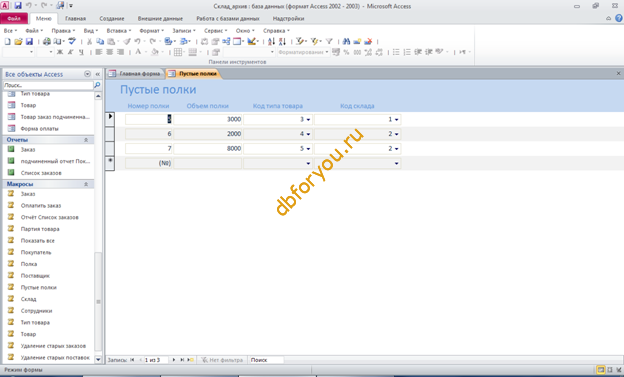624x377 pixels.
Task: Click the Print icon in the toolbar
Action: 47,41
